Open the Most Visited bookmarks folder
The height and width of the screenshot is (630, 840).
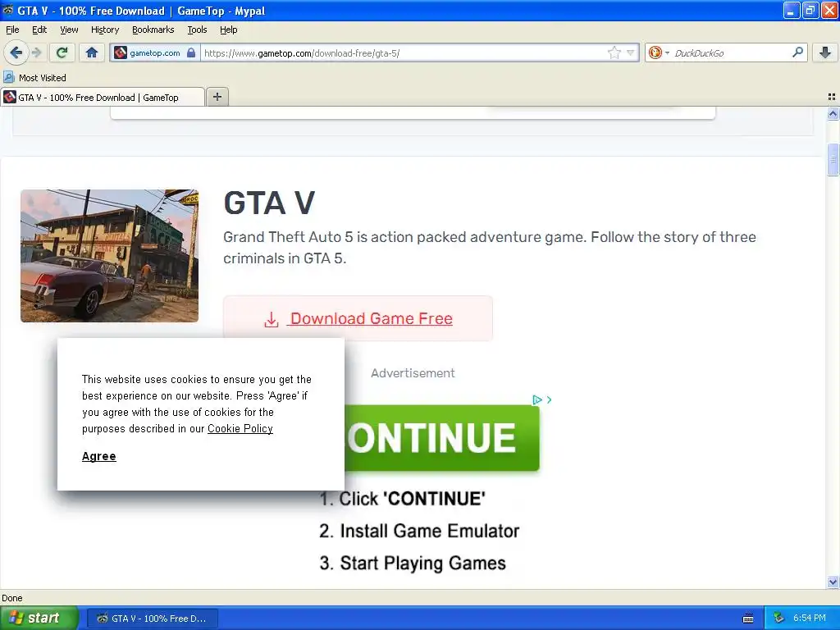coord(35,78)
